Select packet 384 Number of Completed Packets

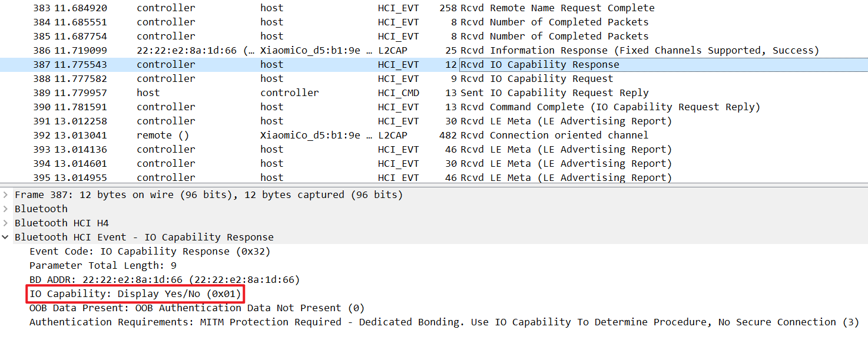click(434, 22)
